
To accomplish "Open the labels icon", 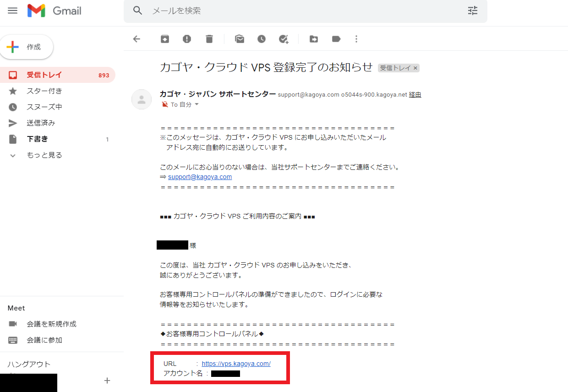I will click(336, 39).
